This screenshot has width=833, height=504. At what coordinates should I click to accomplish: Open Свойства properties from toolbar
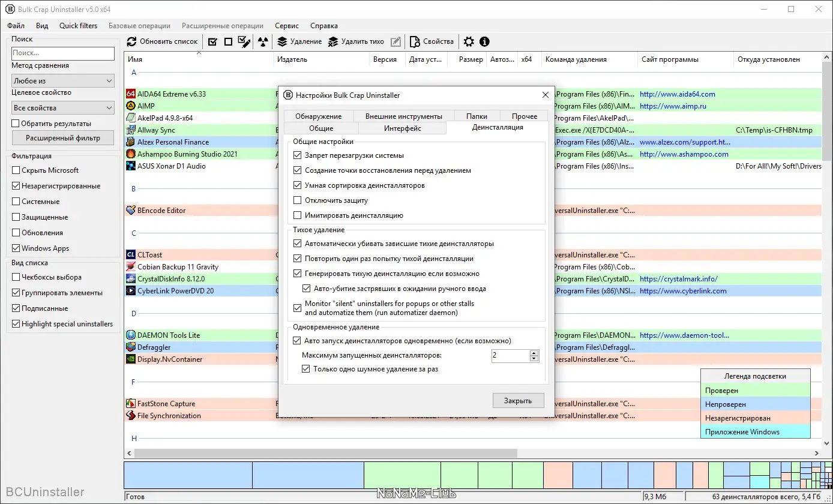pos(432,41)
